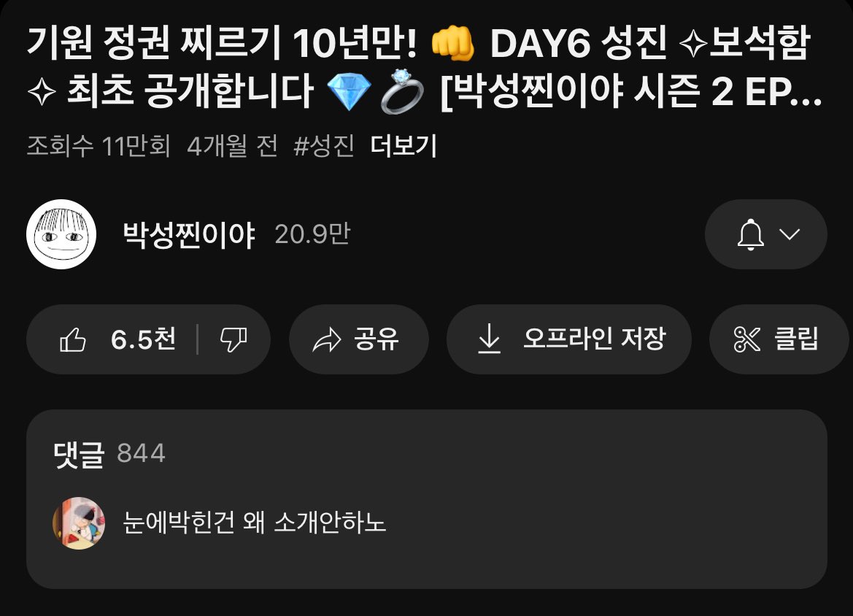Open the 박성찐이야 channel avatar
This screenshot has width=853, height=616.
(61, 234)
